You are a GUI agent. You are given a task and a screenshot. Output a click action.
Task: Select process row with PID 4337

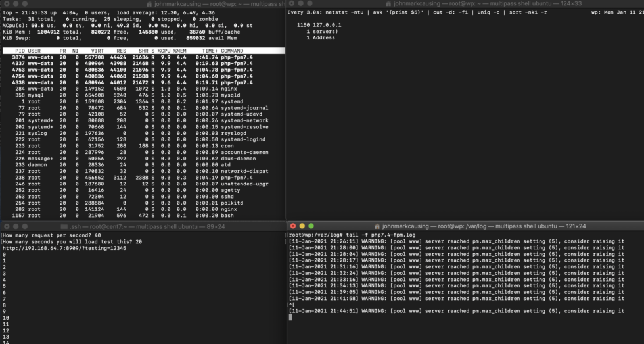143,64
